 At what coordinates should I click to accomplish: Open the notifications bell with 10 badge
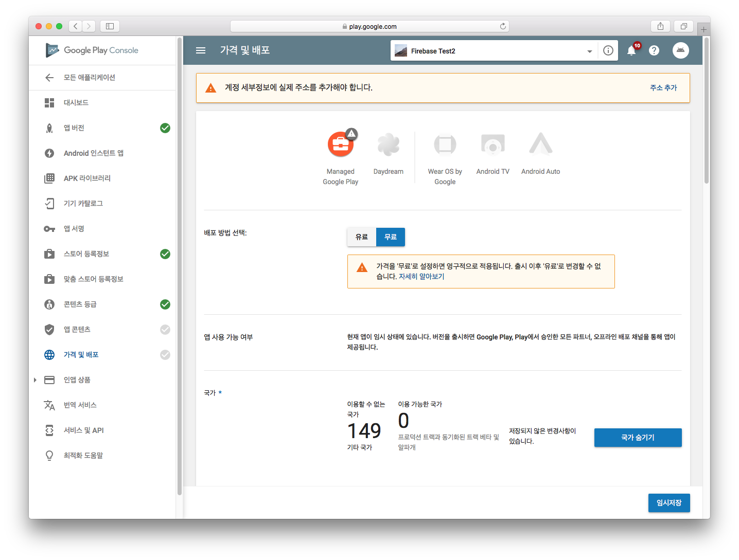[x=631, y=50]
